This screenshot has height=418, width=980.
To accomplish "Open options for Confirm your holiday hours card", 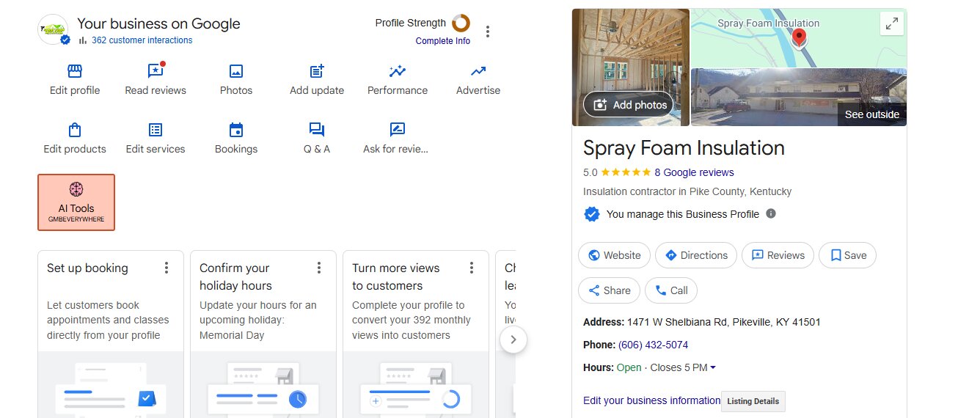I will point(319,268).
